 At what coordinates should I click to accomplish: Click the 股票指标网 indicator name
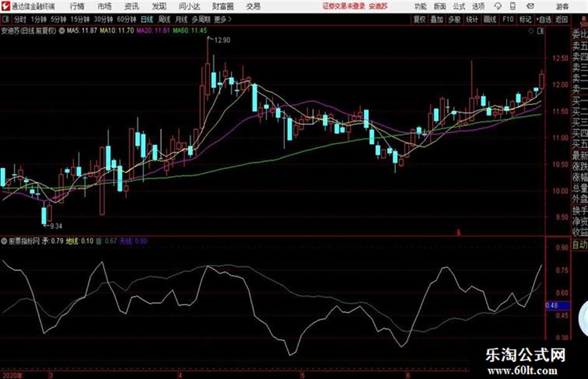(x=24, y=241)
